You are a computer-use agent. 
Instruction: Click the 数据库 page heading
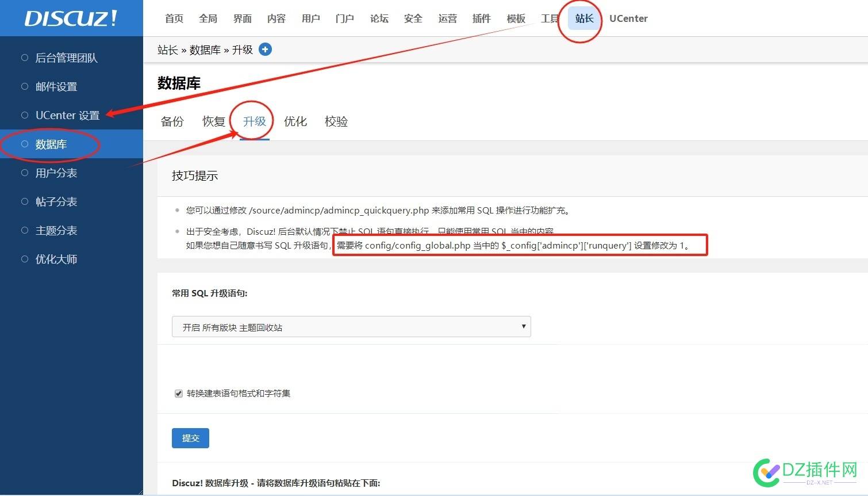(x=179, y=83)
